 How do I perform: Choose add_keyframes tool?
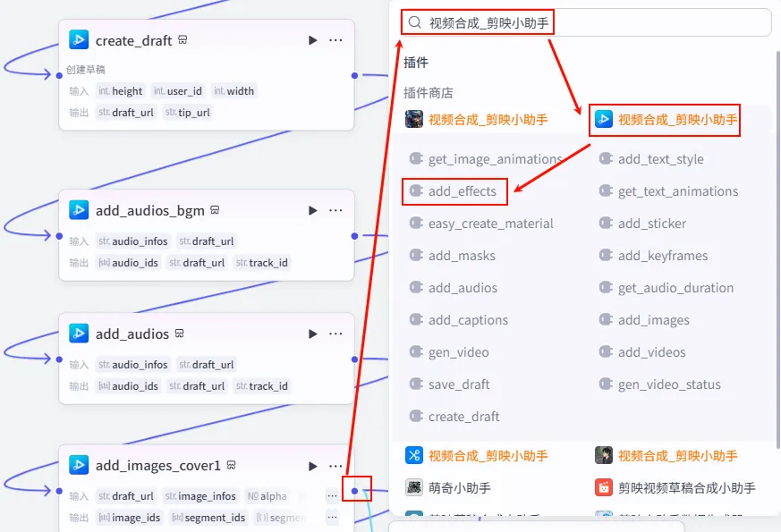point(653,256)
